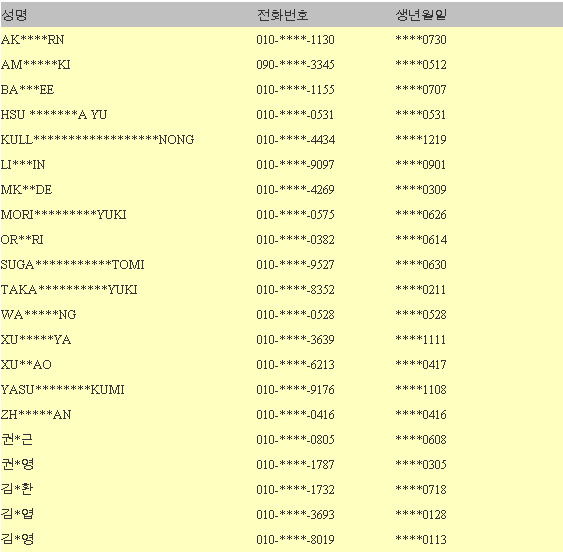Click phone number 010-****-8352
The width and height of the screenshot is (563, 552).
(x=296, y=289)
